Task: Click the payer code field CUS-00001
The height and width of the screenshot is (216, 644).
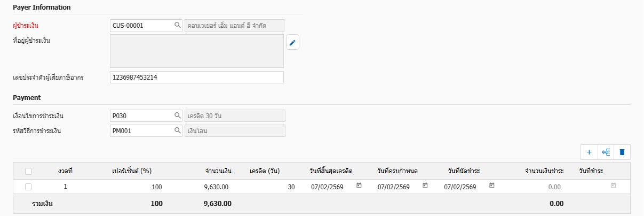Action: click(x=141, y=25)
